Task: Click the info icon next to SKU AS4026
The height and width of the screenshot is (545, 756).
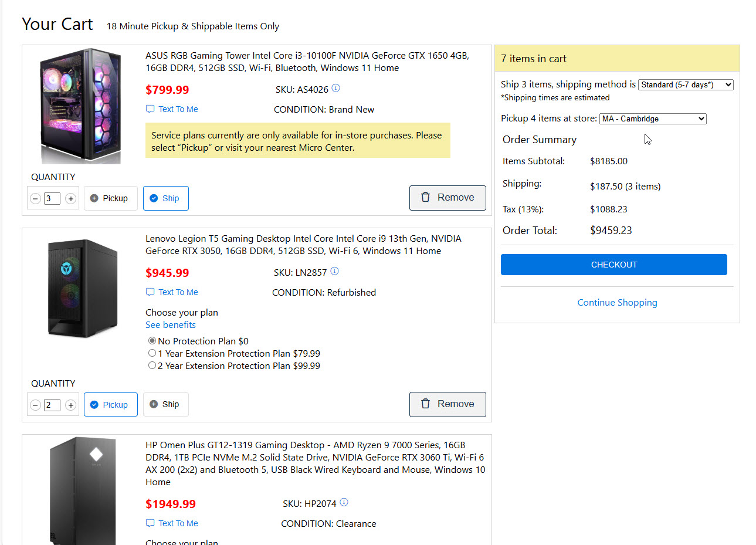Action: [x=335, y=89]
